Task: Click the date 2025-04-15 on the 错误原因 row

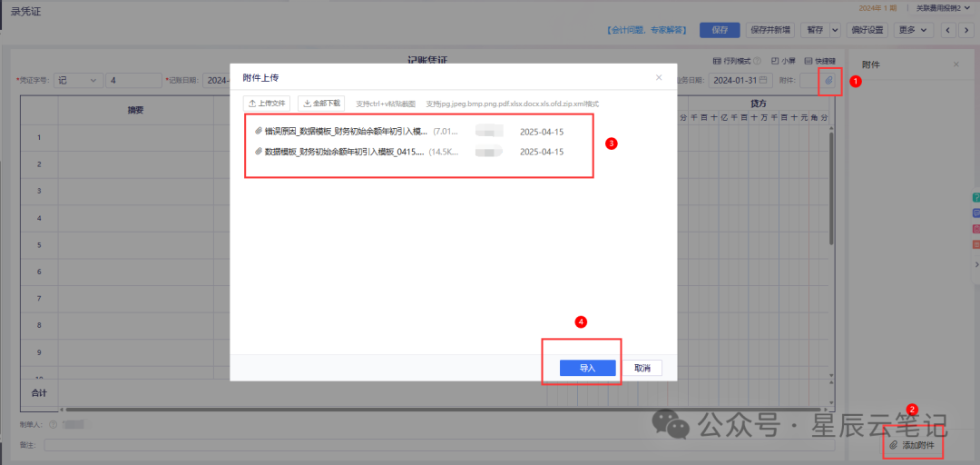Action: [542, 132]
